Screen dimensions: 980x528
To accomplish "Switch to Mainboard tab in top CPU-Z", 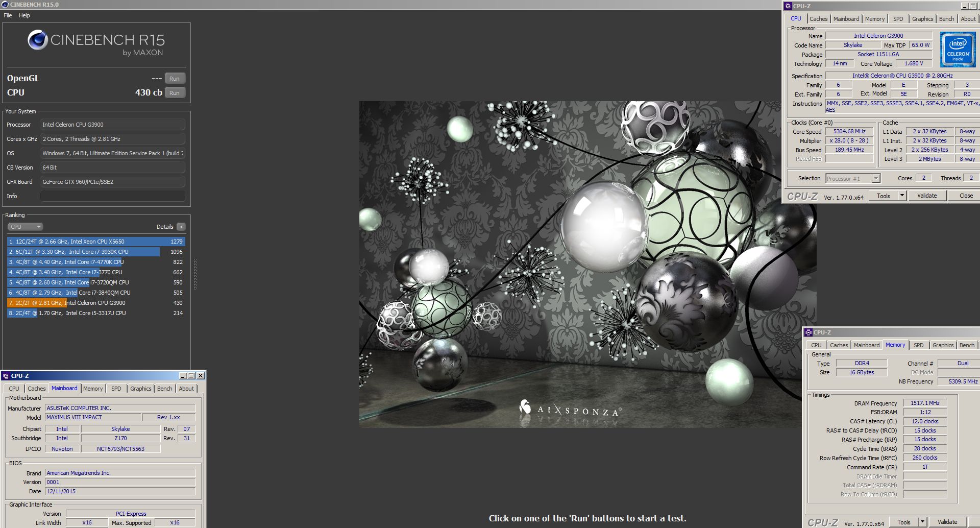I will tap(846, 19).
